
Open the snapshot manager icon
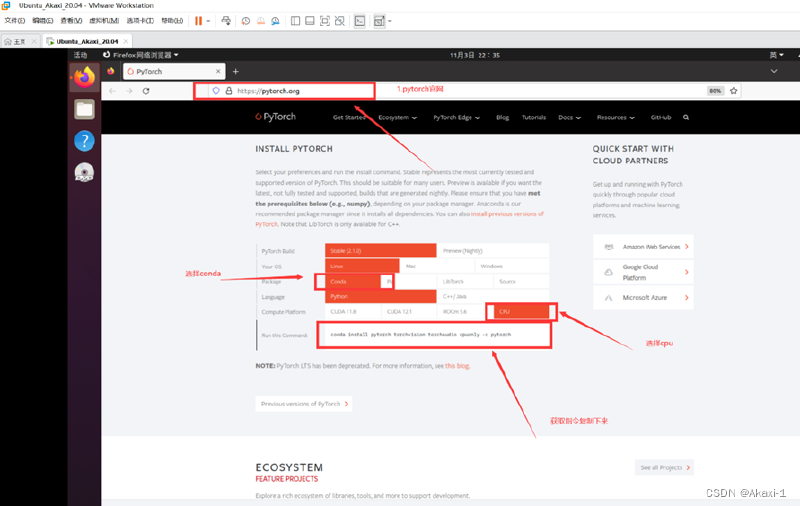276,21
